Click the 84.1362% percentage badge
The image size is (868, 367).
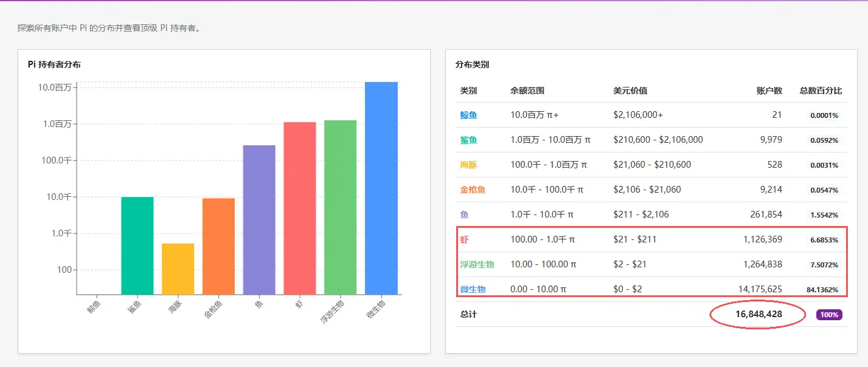click(822, 290)
